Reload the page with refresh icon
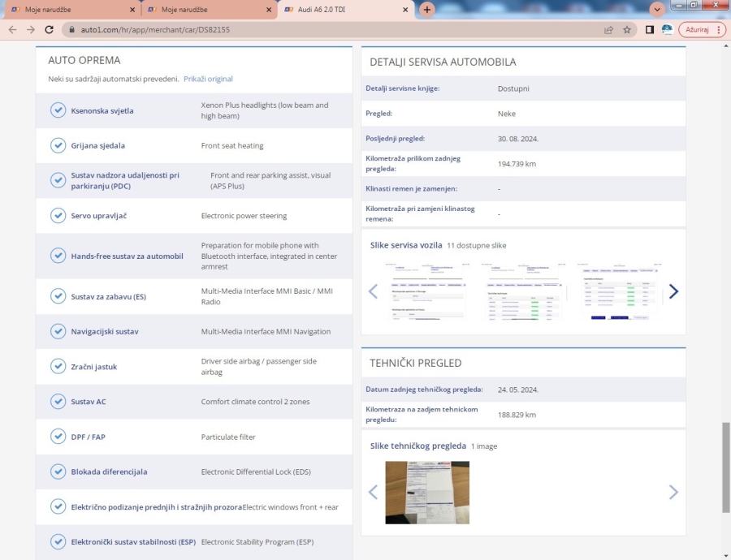Viewport: 731px width, 560px height. coord(49,29)
